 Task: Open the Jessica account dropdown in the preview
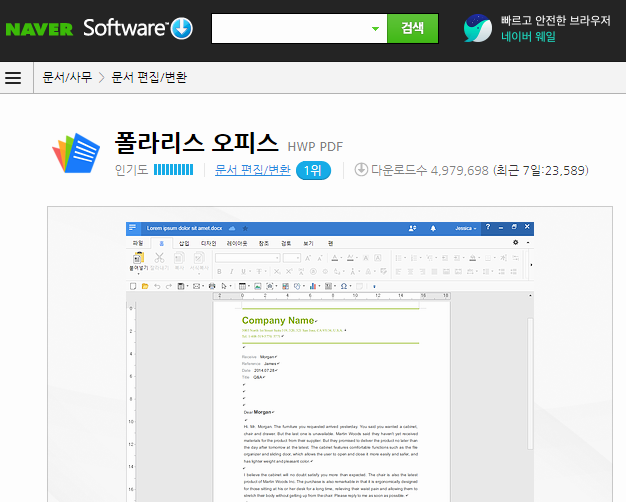(x=466, y=228)
